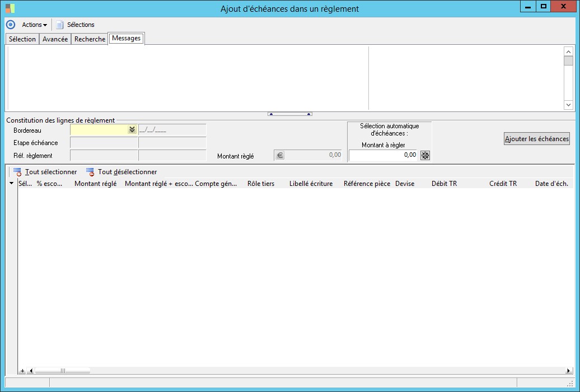The image size is (580, 392).
Task: Click the first Etape échéance field
Action: tap(104, 142)
